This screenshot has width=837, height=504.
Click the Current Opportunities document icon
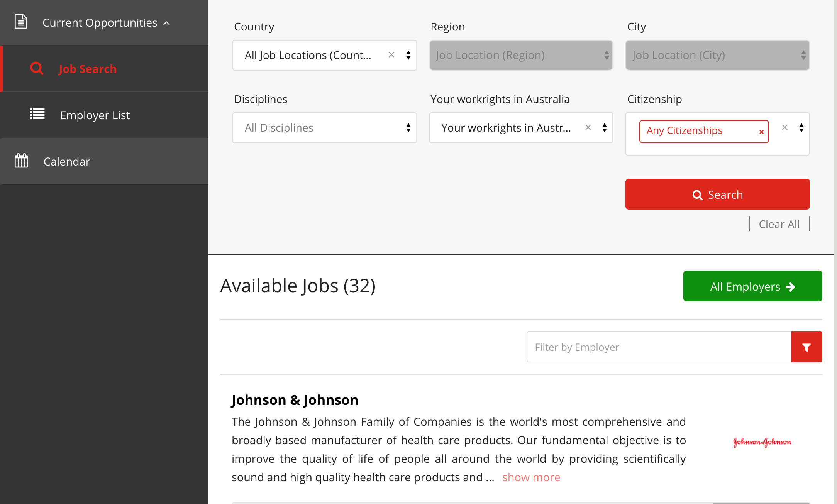coord(21,22)
